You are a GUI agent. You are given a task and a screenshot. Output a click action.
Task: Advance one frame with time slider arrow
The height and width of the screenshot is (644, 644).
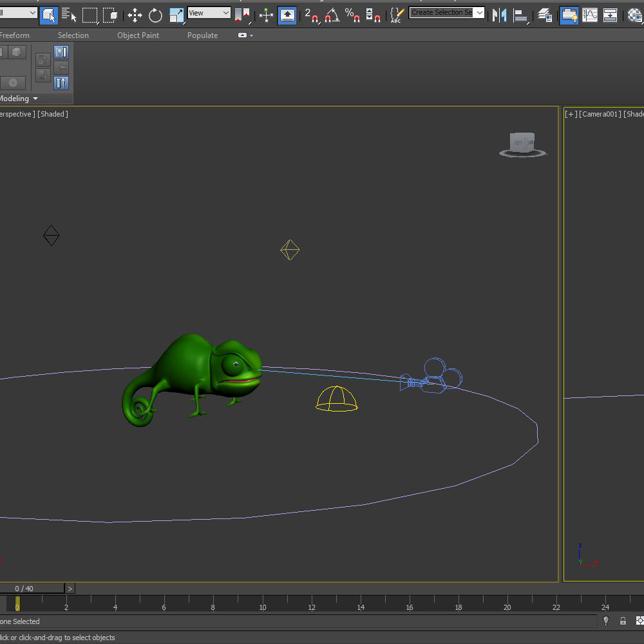point(70,589)
